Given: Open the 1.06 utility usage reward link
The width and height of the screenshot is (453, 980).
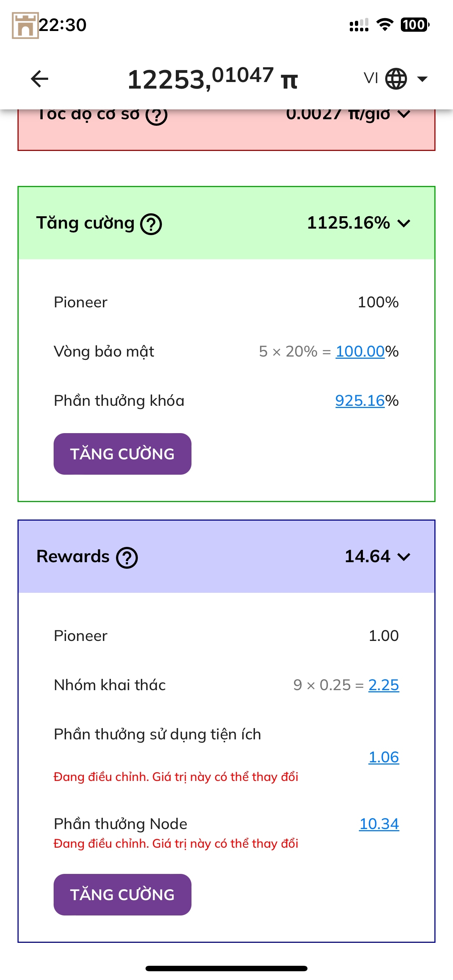Looking at the screenshot, I should click(x=383, y=757).
